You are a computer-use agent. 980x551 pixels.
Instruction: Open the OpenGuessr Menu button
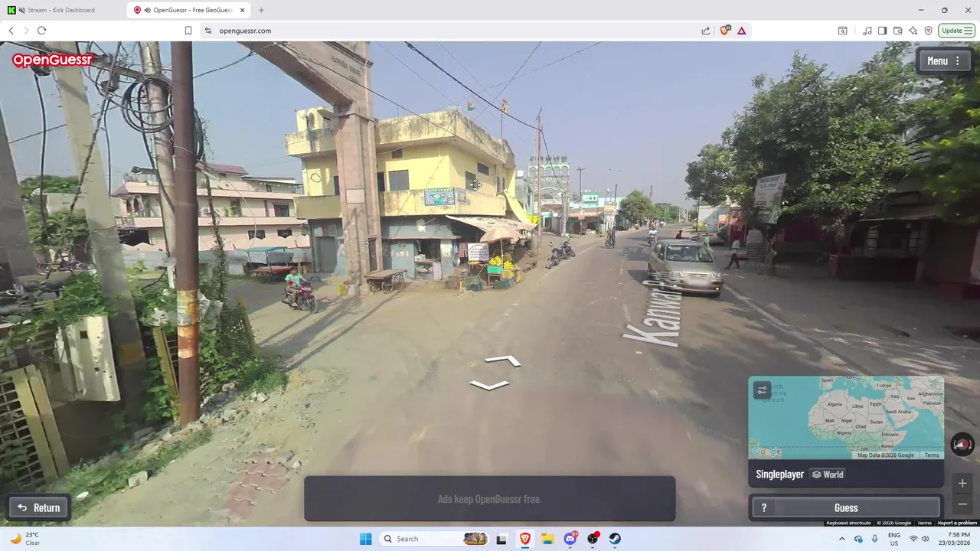[945, 61]
